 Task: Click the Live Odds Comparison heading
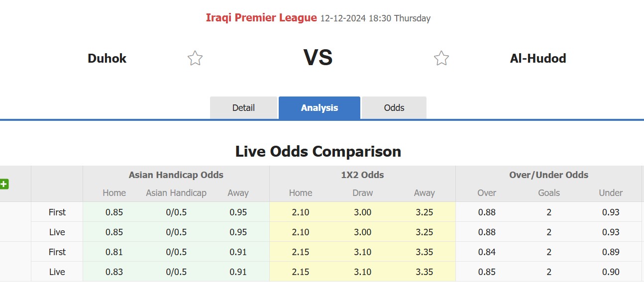click(x=319, y=151)
